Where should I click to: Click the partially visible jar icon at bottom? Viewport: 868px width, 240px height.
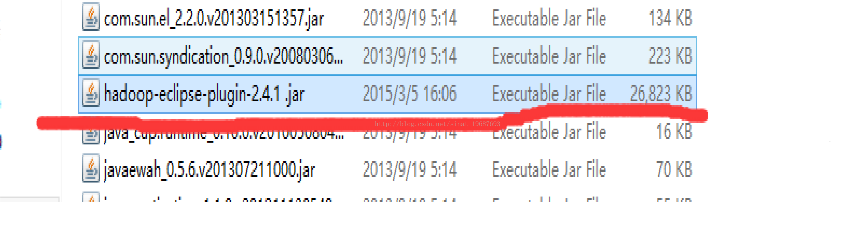pyautogui.click(x=91, y=197)
